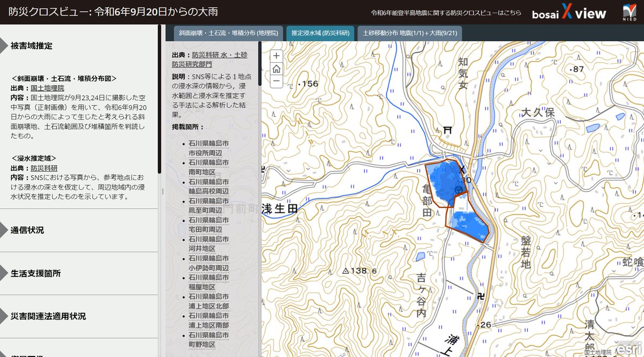The height and width of the screenshot is (357, 644).
Task: Switch to 斜面崩壊・土石流・堆積分布 (地理院) tab
Action: click(229, 33)
